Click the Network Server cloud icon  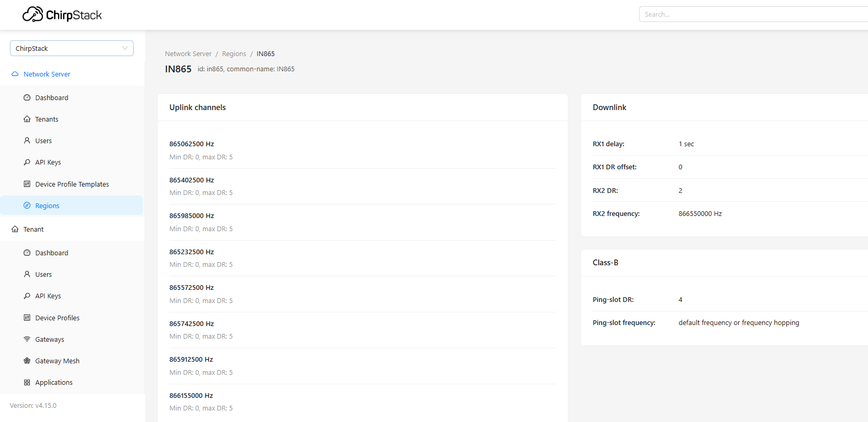[15, 74]
